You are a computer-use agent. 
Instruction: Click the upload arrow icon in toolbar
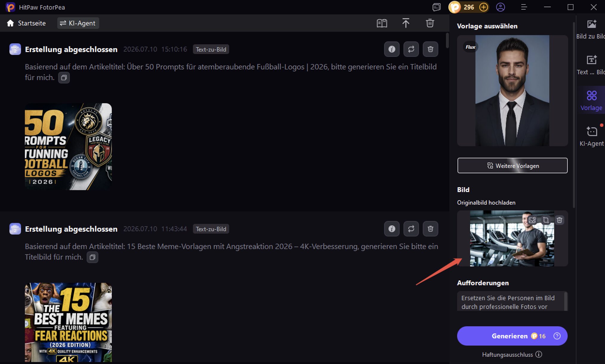406,23
